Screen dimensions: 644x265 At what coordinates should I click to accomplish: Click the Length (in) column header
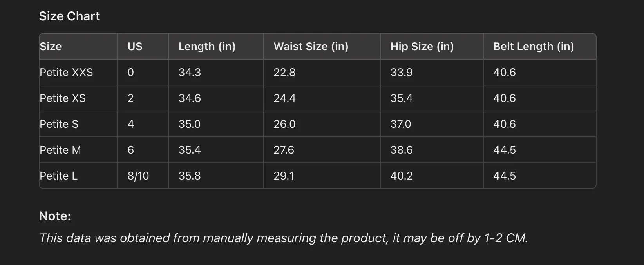(207, 46)
